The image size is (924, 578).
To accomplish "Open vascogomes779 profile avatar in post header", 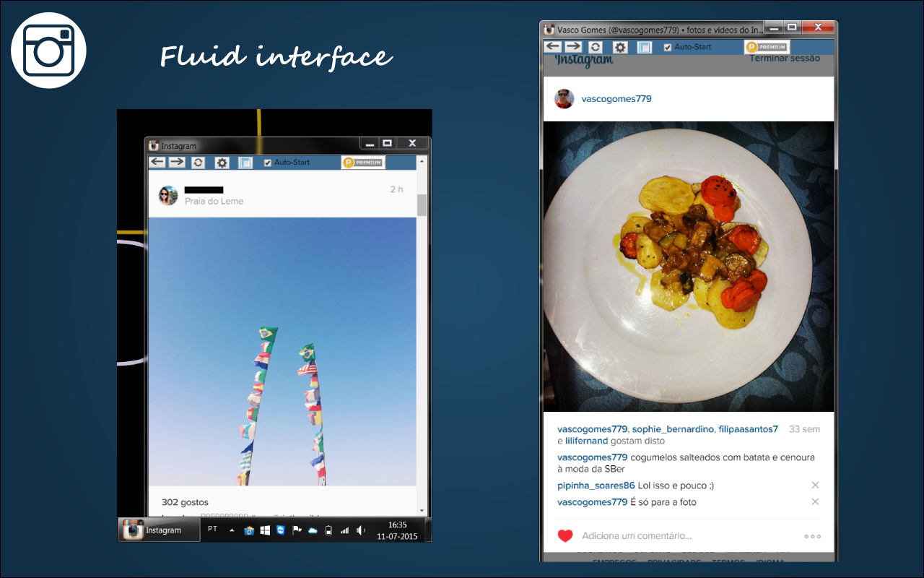I will (x=565, y=99).
